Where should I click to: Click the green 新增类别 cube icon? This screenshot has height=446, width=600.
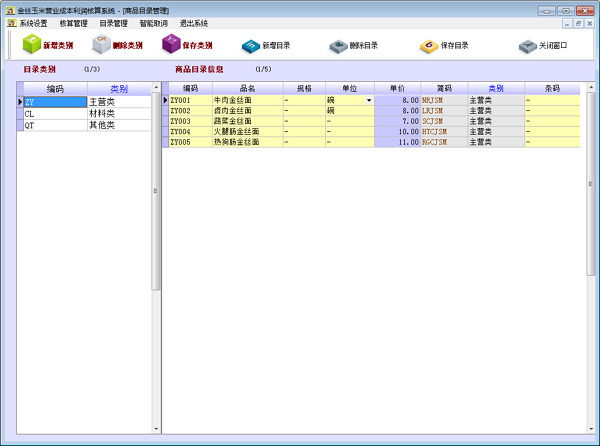(32, 44)
